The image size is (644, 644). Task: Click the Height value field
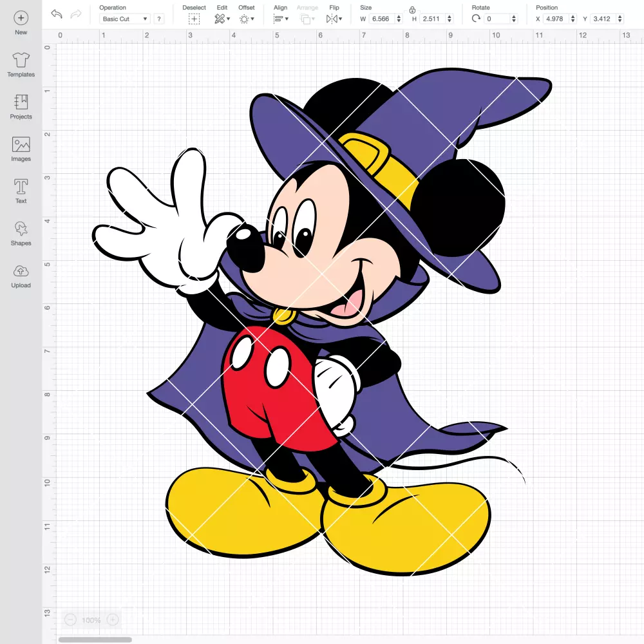pos(431,19)
